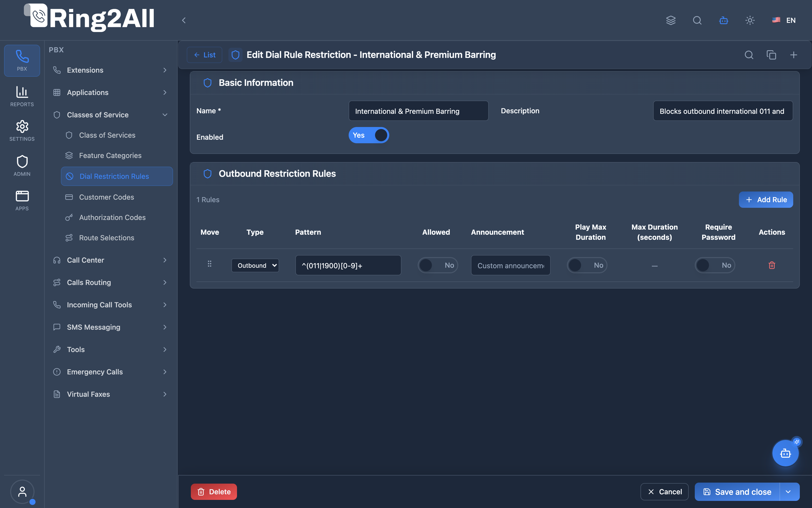Open the Save and close dropdown arrow

pyautogui.click(x=788, y=491)
